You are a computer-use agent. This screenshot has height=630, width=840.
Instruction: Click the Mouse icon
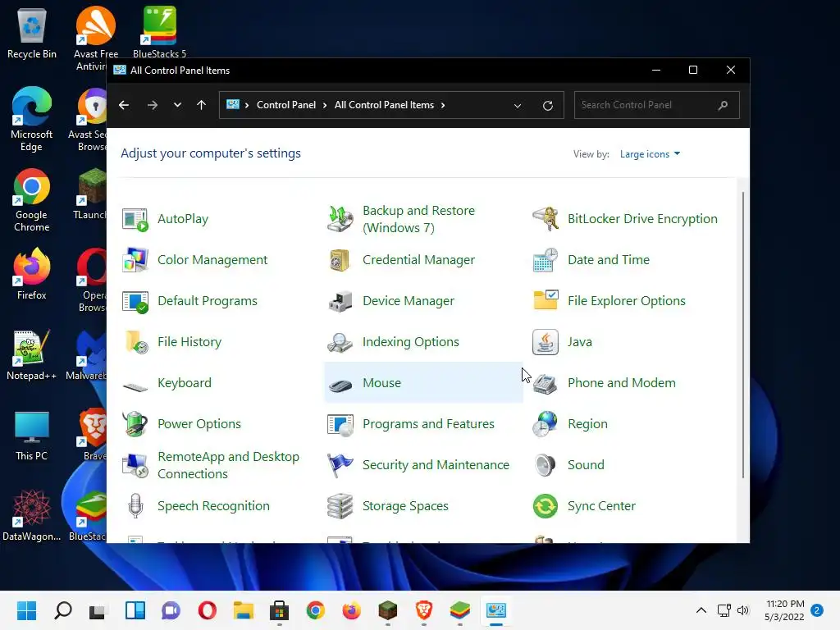coord(340,385)
